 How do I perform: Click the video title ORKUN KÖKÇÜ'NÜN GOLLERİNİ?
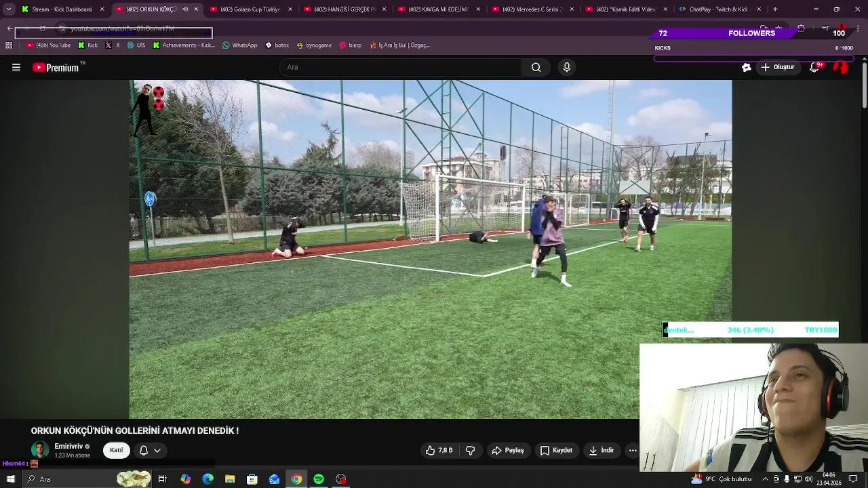(x=135, y=430)
